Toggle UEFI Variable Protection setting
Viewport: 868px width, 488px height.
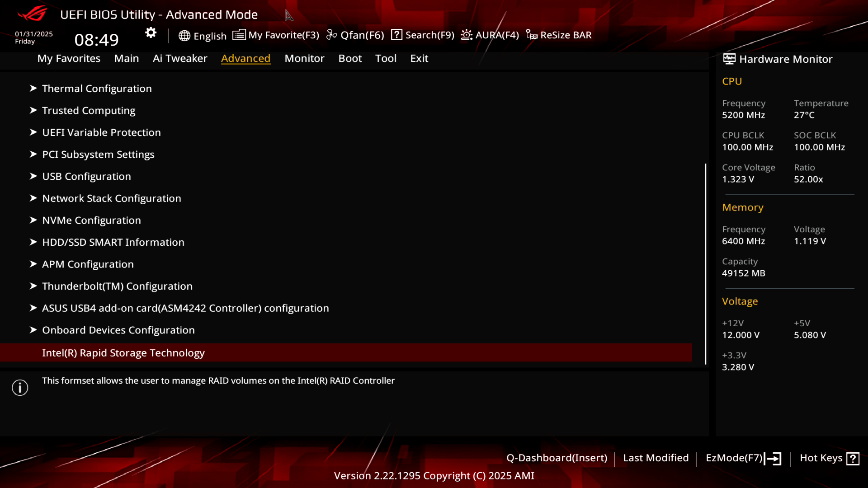coord(101,132)
